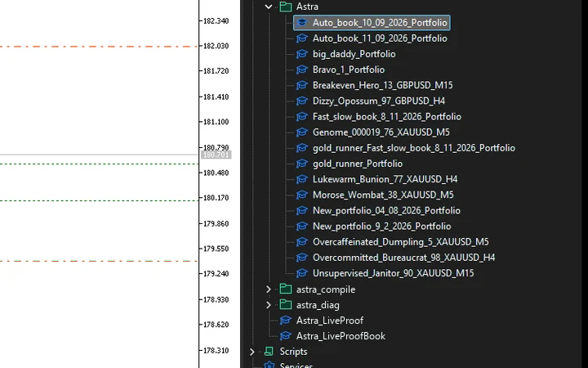588x368 pixels.
Task: Click the Auto_book_11_09_2026_Portfolio expert icon
Action: click(x=302, y=38)
